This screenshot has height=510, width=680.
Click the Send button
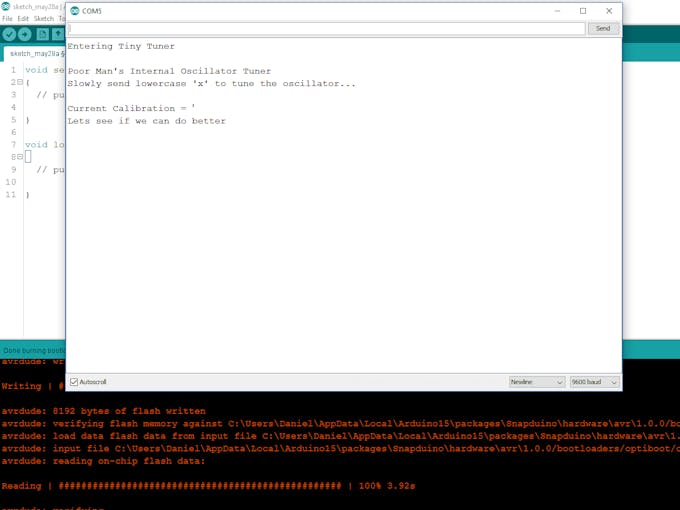pyautogui.click(x=603, y=28)
